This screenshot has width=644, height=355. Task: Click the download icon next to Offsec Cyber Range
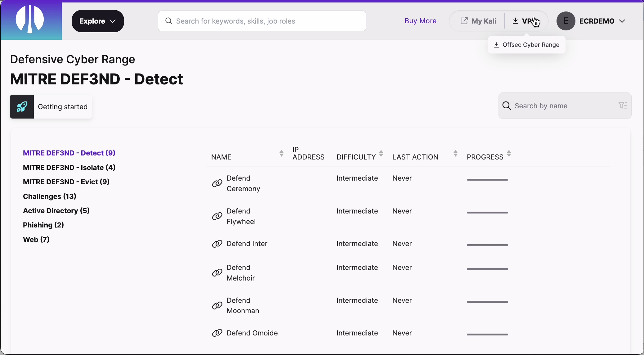pyautogui.click(x=496, y=45)
